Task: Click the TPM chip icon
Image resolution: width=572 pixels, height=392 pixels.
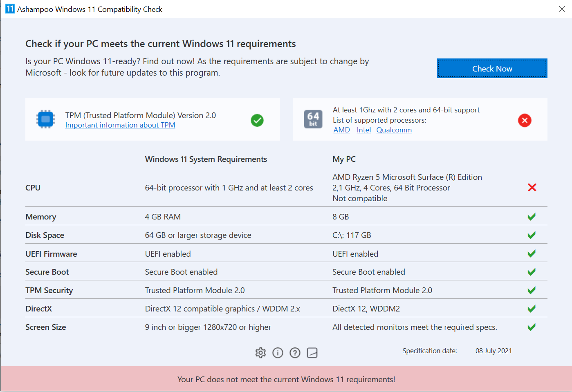Action: pyautogui.click(x=46, y=119)
